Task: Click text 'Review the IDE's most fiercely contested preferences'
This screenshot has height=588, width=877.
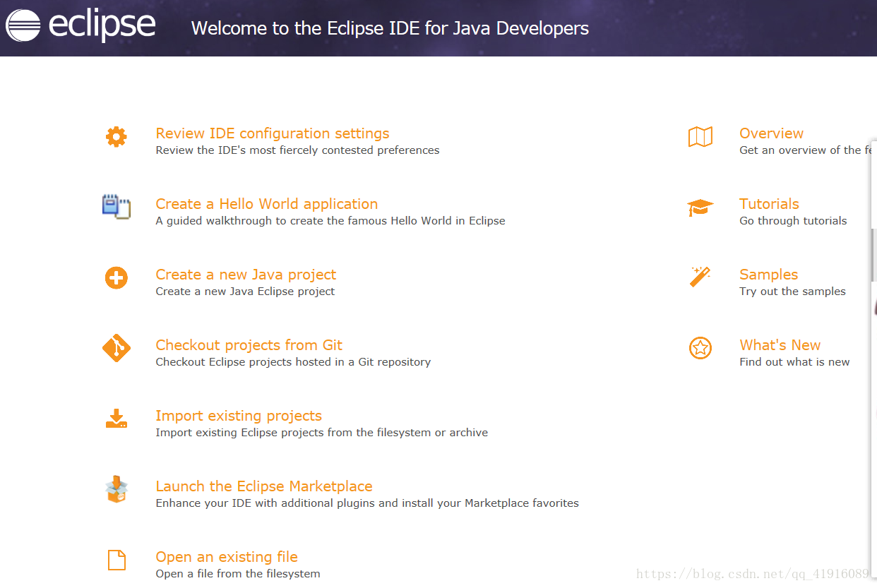Action: tap(297, 150)
